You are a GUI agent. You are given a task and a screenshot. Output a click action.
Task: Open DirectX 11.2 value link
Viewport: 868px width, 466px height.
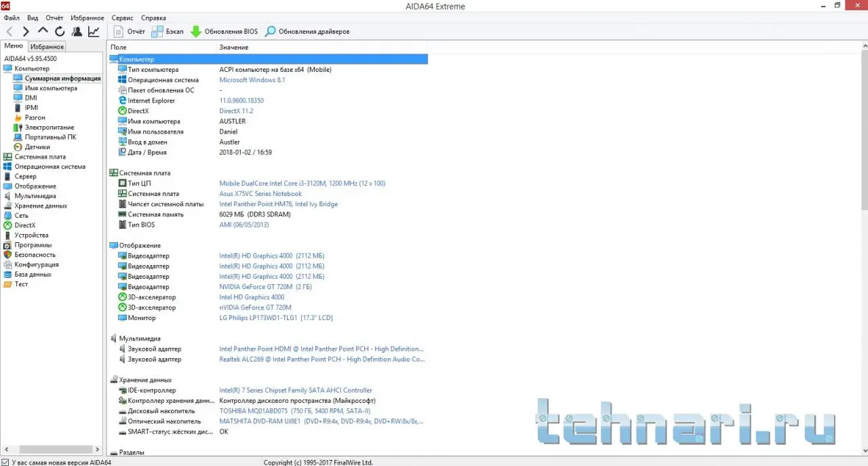tap(236, 111)
